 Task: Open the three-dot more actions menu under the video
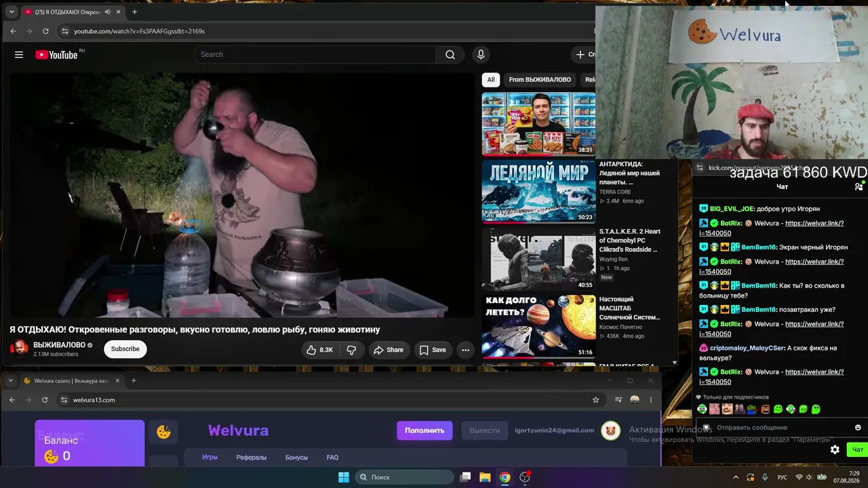click(x=465, y=350)
